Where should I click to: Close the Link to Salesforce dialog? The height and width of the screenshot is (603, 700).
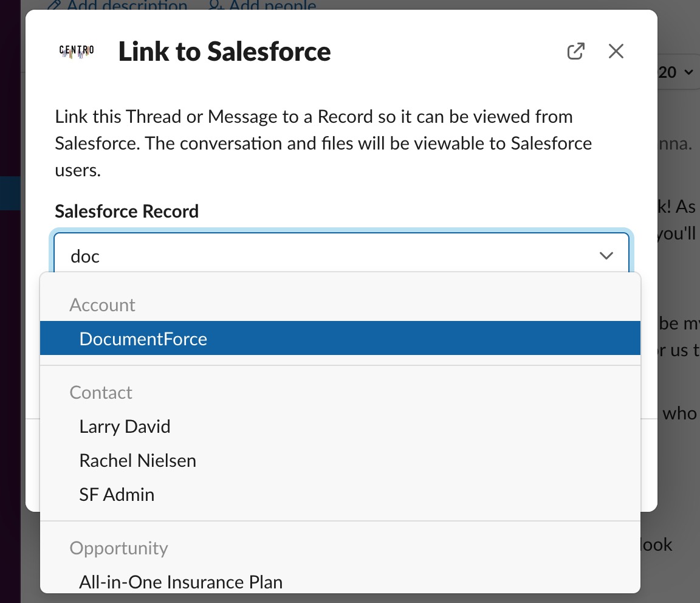616,51
